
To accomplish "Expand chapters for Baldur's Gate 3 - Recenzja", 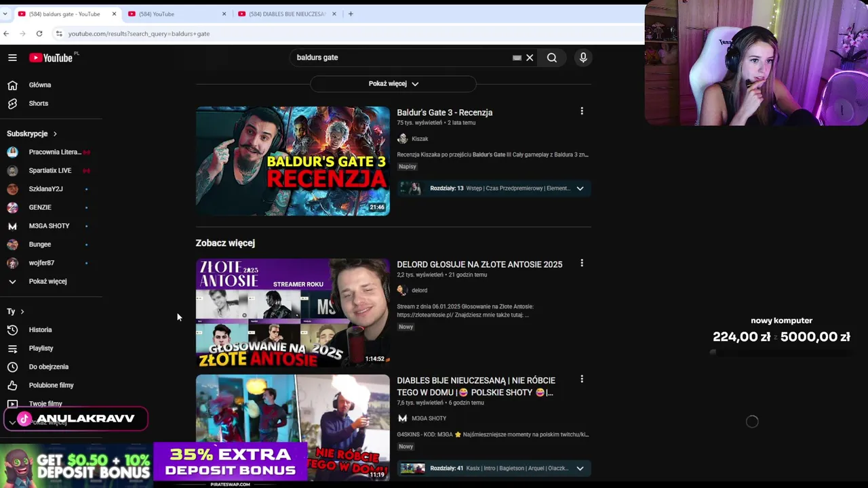I will click(x=580, y=188).
